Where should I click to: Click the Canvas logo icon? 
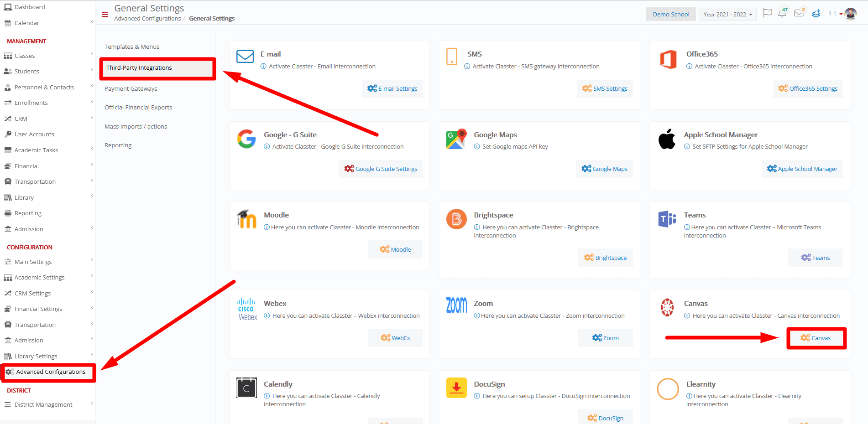click(667, 307)
